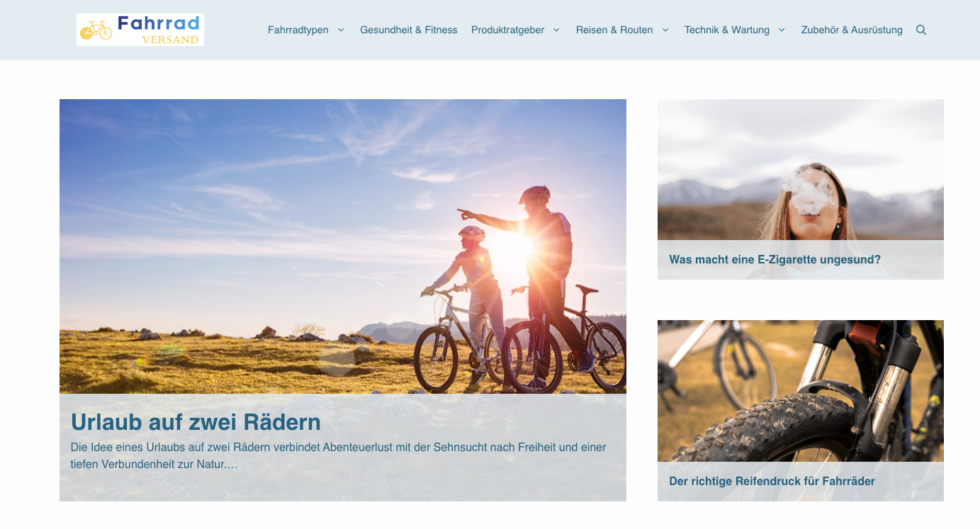Click the bicycle tire close-up image
The height and width of the screenshot is (529, 980).
801,391
